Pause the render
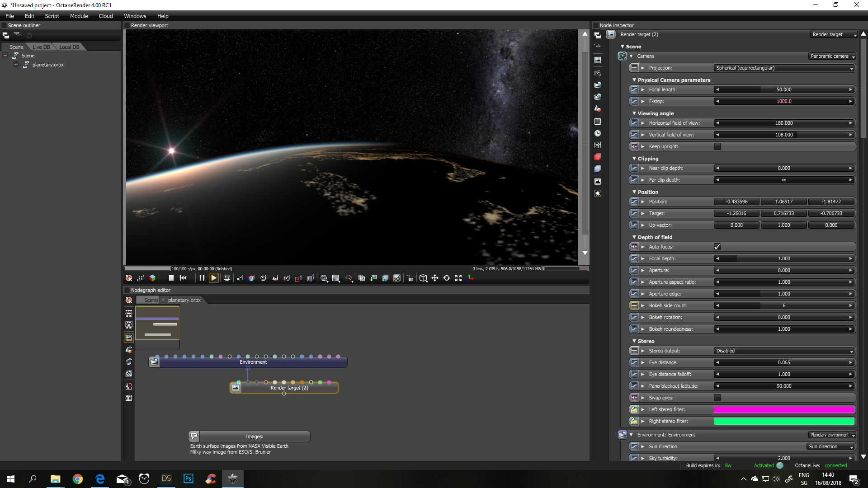Screen dimensions: 868x488 [202, 278]
